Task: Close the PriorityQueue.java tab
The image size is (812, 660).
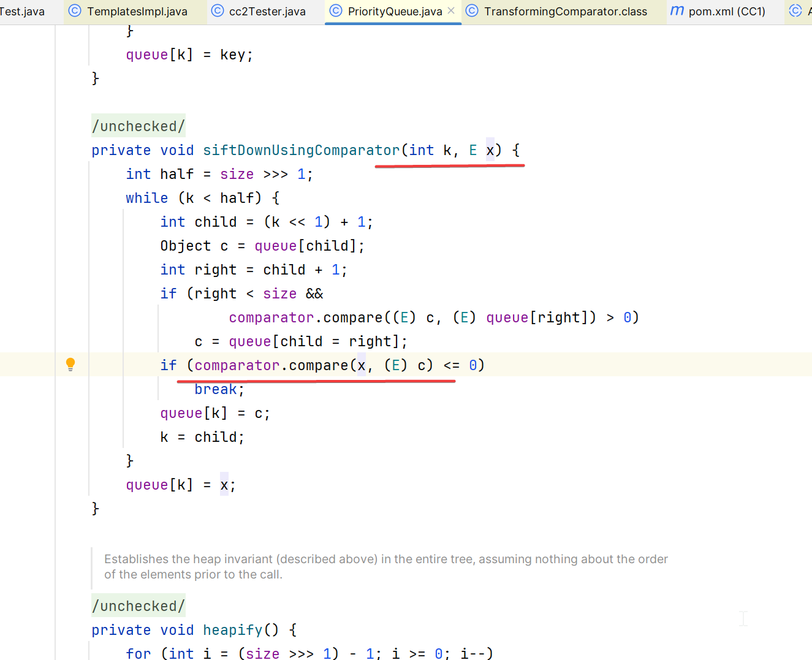Action: point(451,11)
